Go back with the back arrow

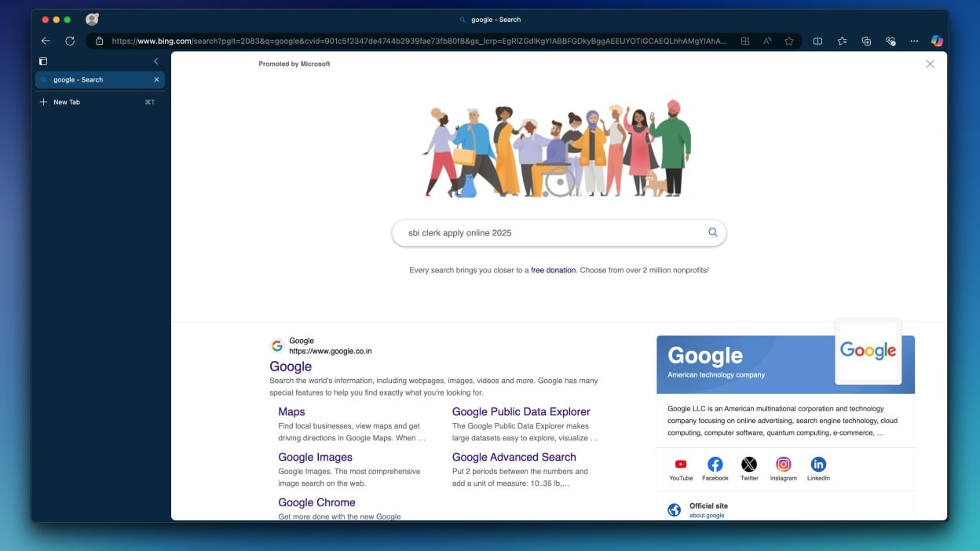[x=46, y=41]
